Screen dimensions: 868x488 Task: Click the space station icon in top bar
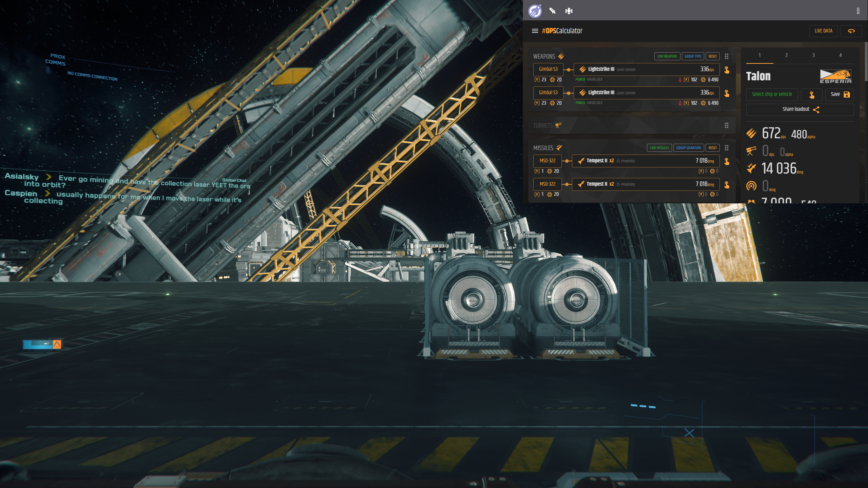tap(569, 11)
